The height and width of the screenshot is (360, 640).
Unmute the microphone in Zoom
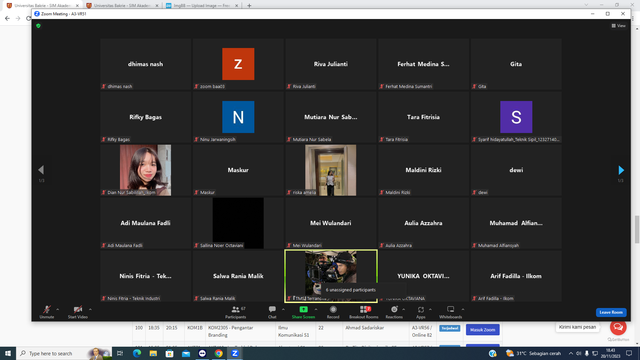coord(47,312)
